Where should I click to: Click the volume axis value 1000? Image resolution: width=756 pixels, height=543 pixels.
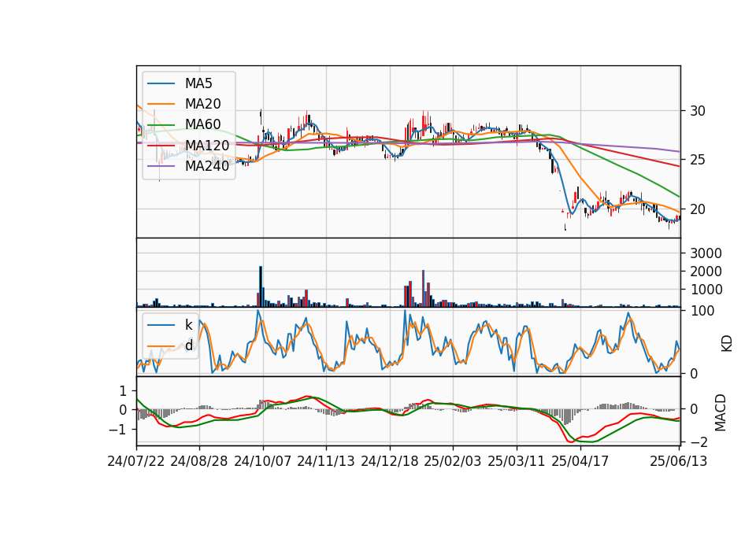(706, 290)
